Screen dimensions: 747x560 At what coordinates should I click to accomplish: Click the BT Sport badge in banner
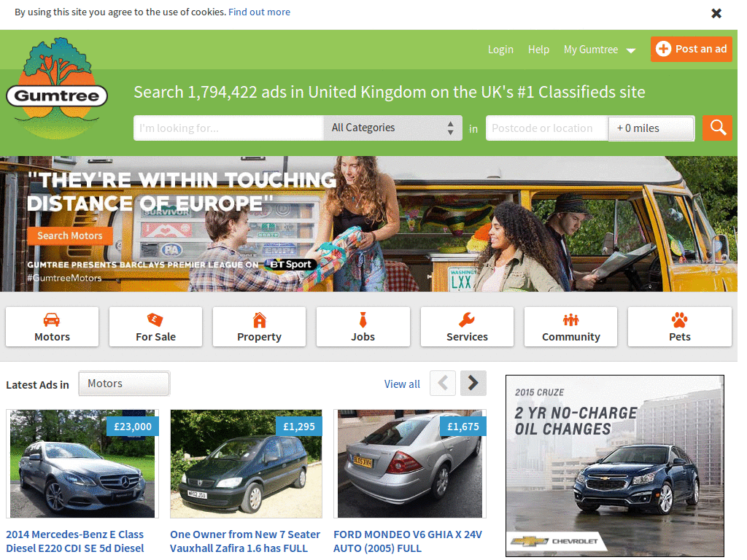tap(290, 264)
